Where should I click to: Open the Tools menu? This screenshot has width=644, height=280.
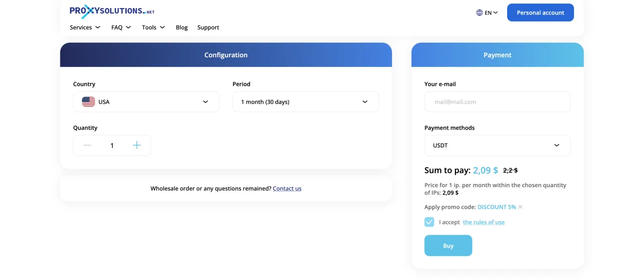point(153,28)
